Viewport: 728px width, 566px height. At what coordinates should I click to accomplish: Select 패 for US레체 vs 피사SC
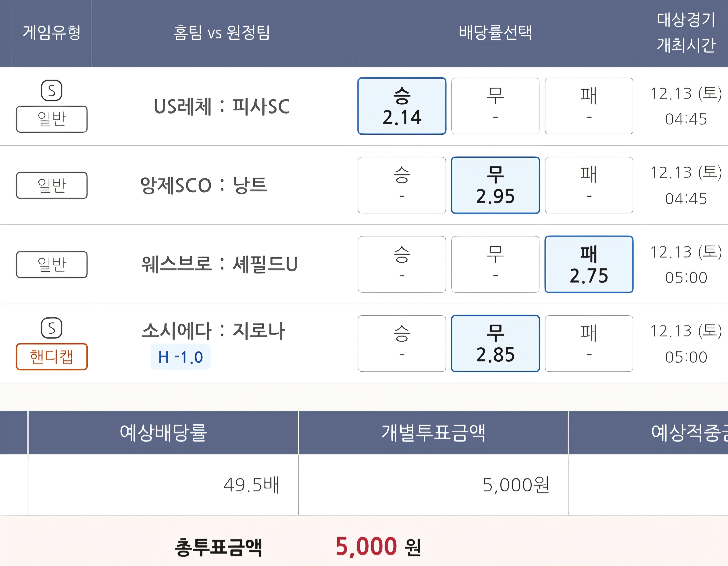[589, 106]
